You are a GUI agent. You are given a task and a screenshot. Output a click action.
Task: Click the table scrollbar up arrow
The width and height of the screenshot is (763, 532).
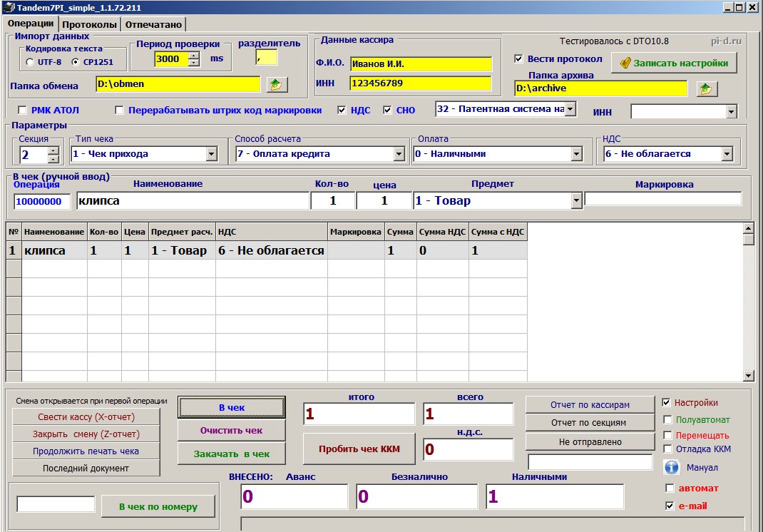pyautogui.click(x=749, y=228)
